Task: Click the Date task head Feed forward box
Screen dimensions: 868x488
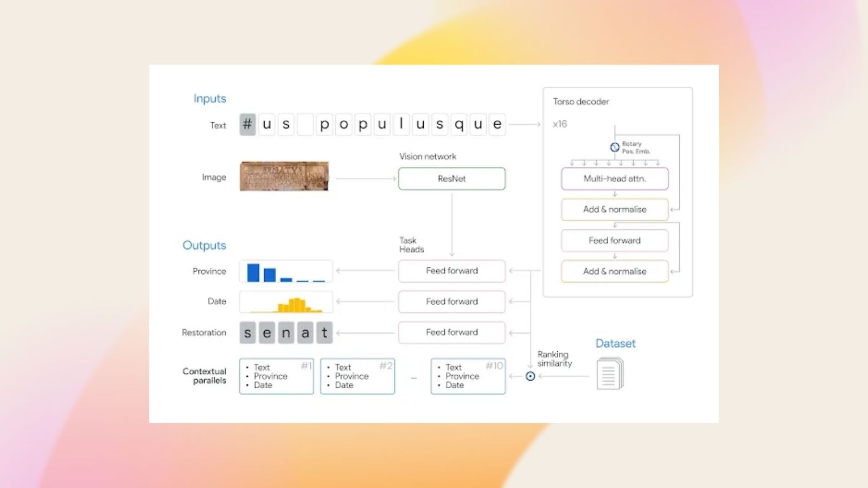Action: pos(451,301)
